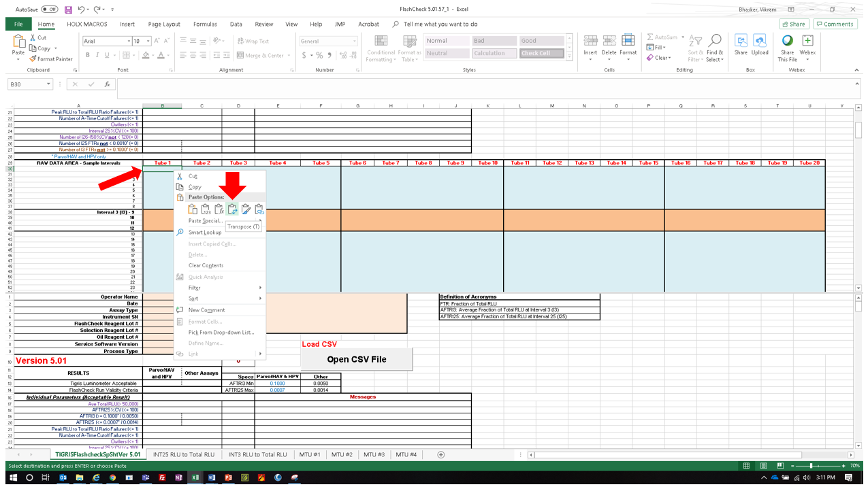Click the Share button at top right

792,24
